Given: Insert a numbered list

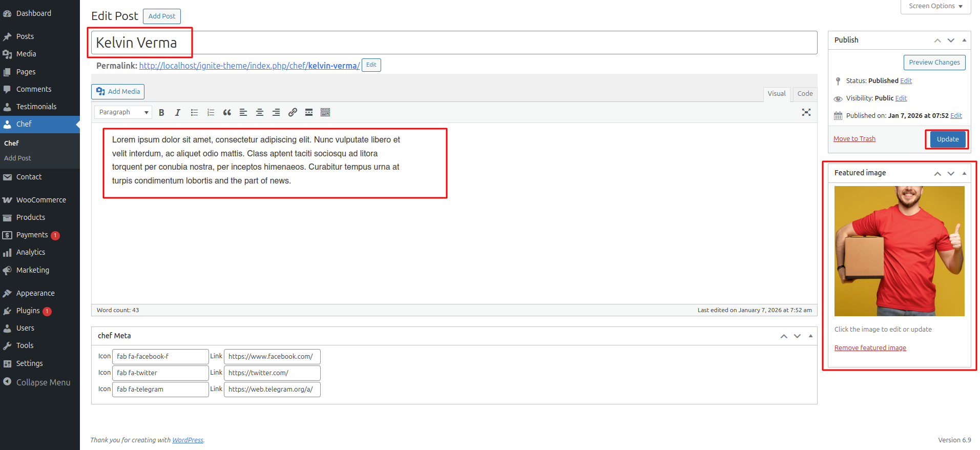Looking at the screenshot, I should tap(211, 113).
